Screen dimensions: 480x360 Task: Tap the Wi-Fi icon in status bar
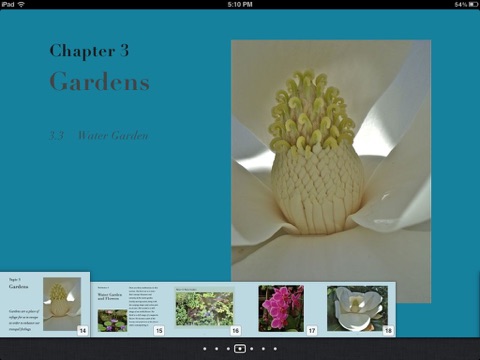(x=21, y=4)
